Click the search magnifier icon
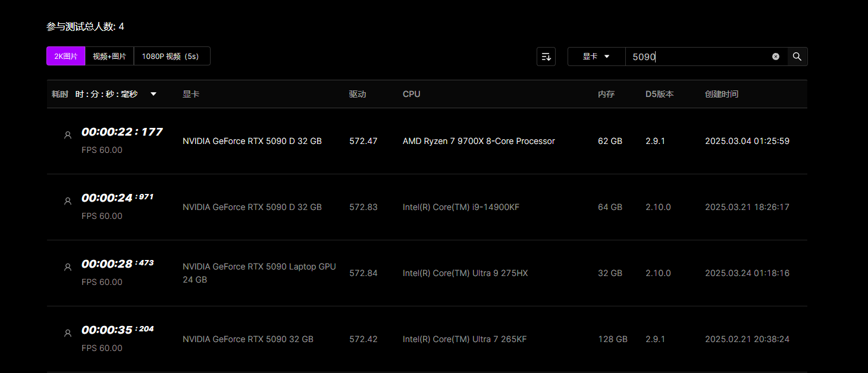 coord(797,57)
